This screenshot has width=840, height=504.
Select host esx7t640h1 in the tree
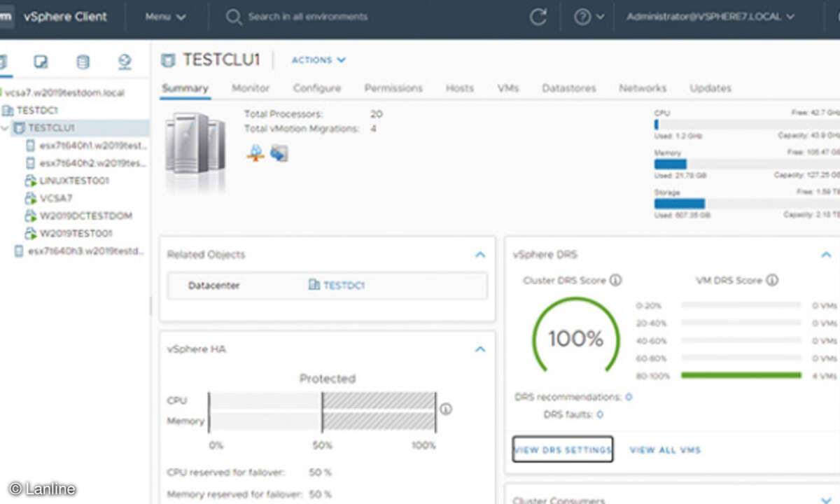coord(93,146)
